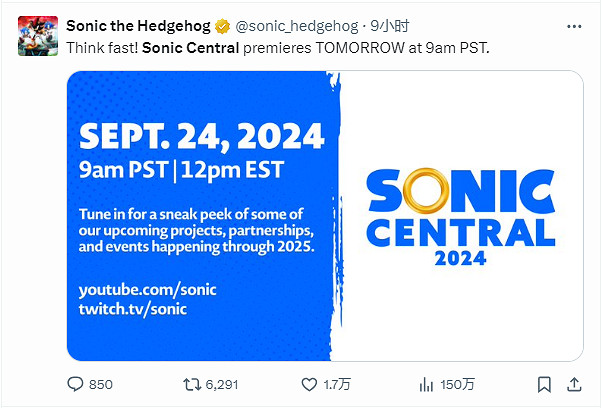The width and height of the screenshot is (602, 408).
Task: Click the 850 reply count
Action: pyautogui.click(x=101, y=384)
